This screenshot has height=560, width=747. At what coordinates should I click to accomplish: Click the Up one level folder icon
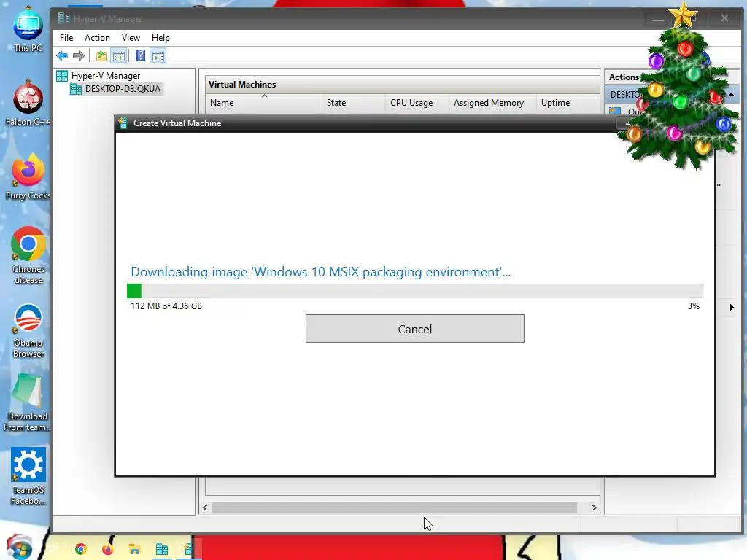[101, 55]
